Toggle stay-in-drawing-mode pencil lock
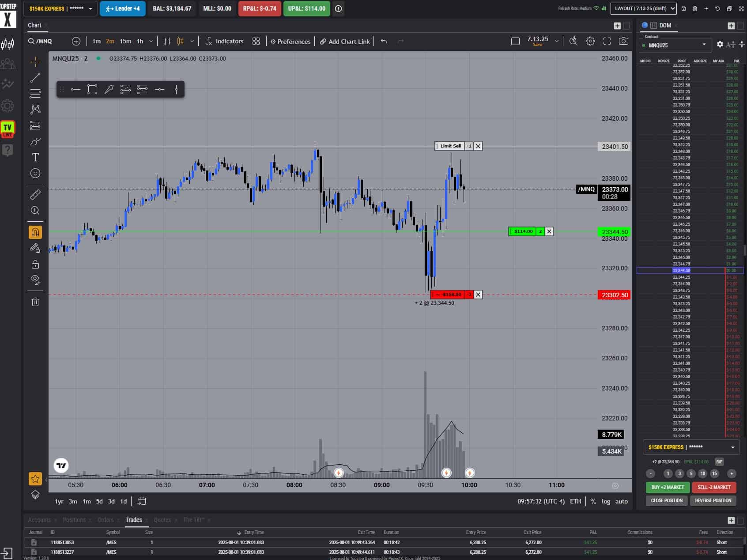This screenshot has width=747, height=560. coord(35,248)
